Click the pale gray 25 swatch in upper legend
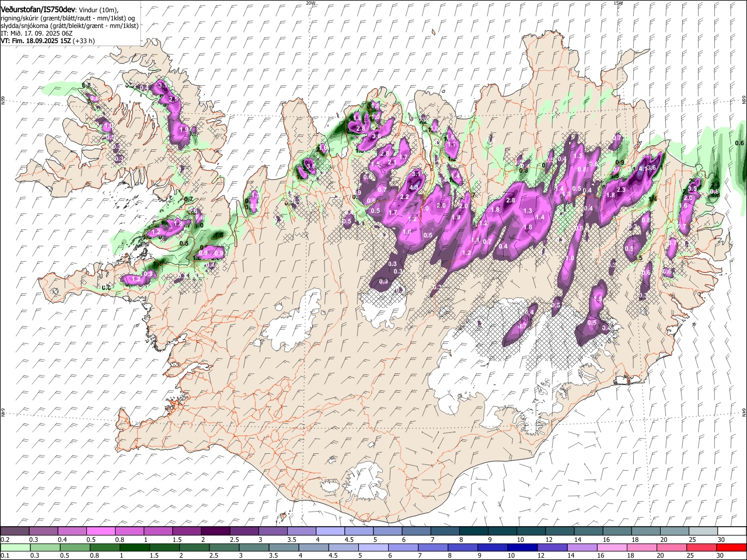This screenshot has height=560, width=747. [702, 531]
